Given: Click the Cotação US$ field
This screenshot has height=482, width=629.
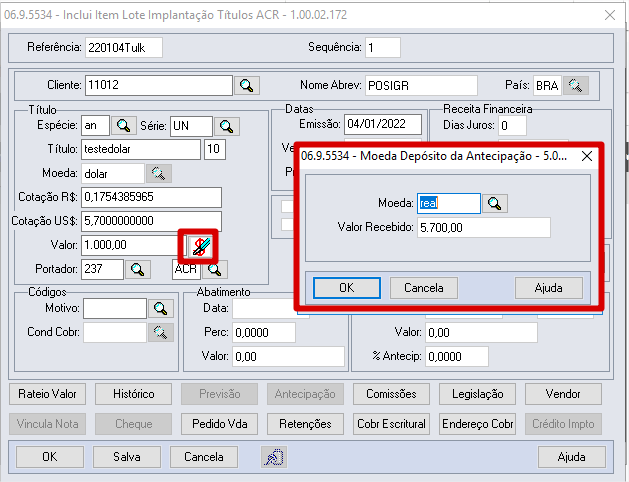Looking at the screenshot, I should pyautogui.click(x=151, y=221).
